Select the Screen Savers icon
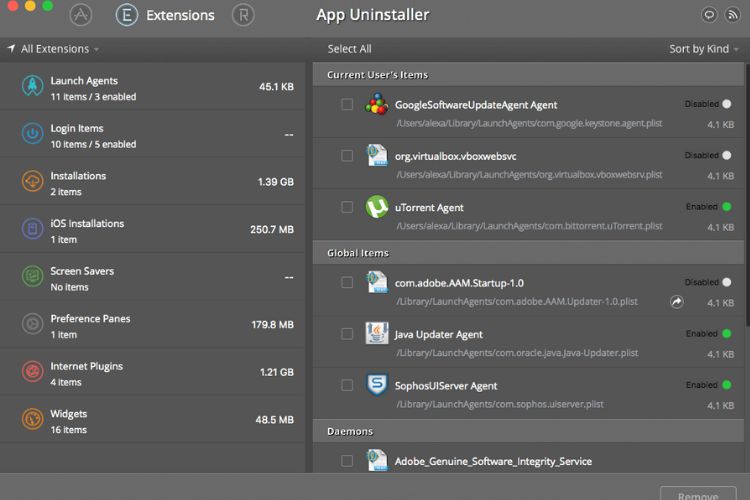Screen dimensions: 750x500 [33, 276]
